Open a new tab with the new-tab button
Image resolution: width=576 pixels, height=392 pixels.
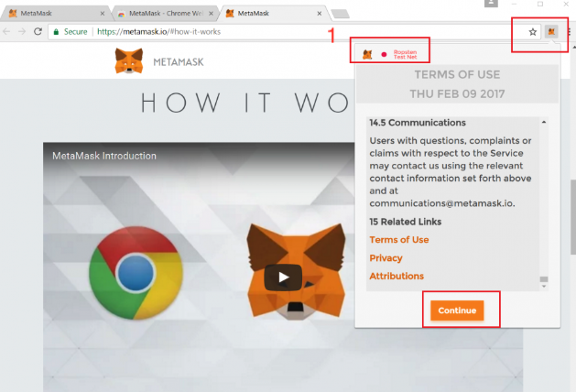340,14
